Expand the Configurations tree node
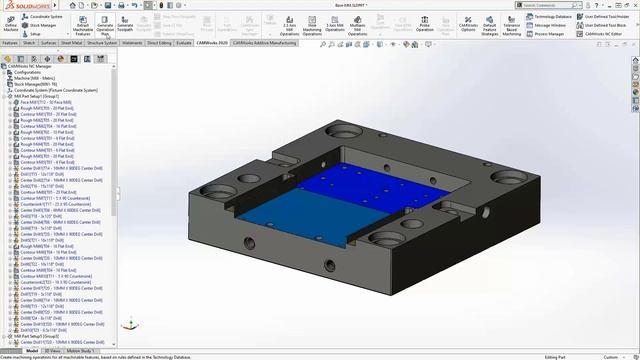Screen dimensions: 640x360 (4, 72)
